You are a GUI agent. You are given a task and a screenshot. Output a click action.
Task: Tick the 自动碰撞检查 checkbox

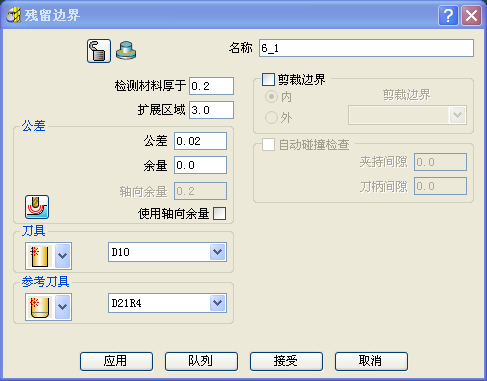(x=268, y=145)
